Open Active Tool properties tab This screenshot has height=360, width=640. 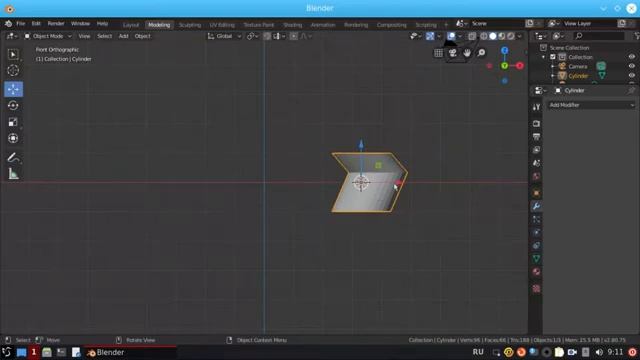[536, 107]
